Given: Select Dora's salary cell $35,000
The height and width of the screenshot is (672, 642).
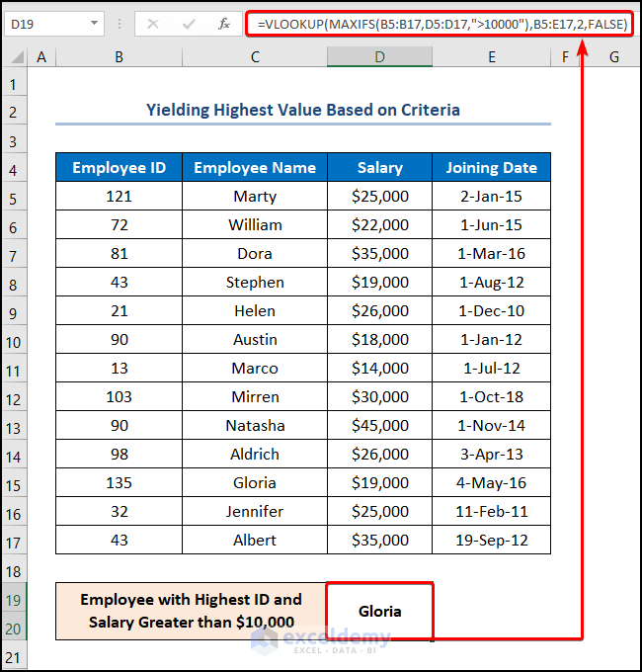Looking at the screenshot, I should tap(380, 254).
